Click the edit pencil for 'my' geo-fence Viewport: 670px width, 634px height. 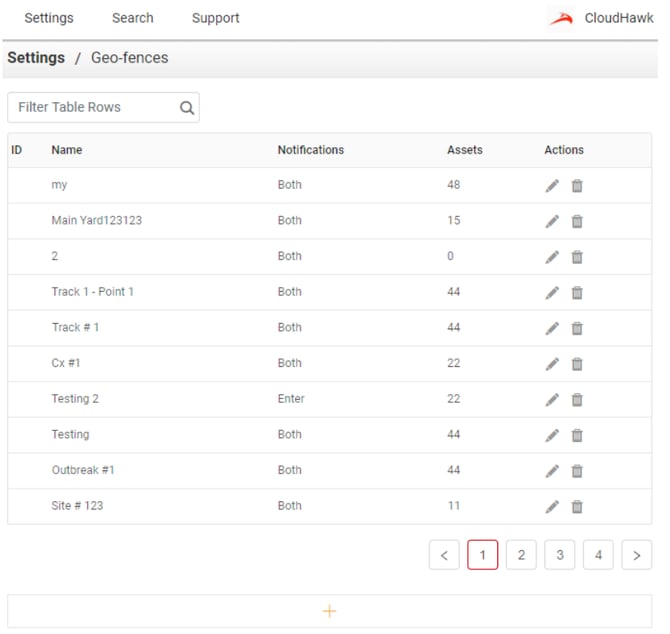coord(552,186)
